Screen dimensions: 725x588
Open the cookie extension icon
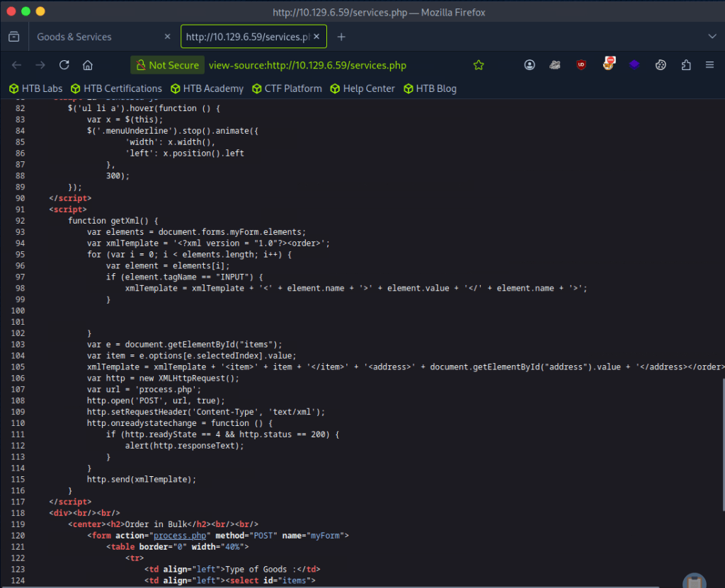click(x=660, y=65)
